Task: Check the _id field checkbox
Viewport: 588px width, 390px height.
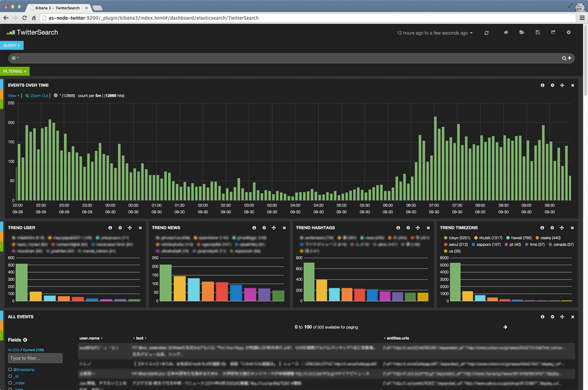Action: click(10, 376)
